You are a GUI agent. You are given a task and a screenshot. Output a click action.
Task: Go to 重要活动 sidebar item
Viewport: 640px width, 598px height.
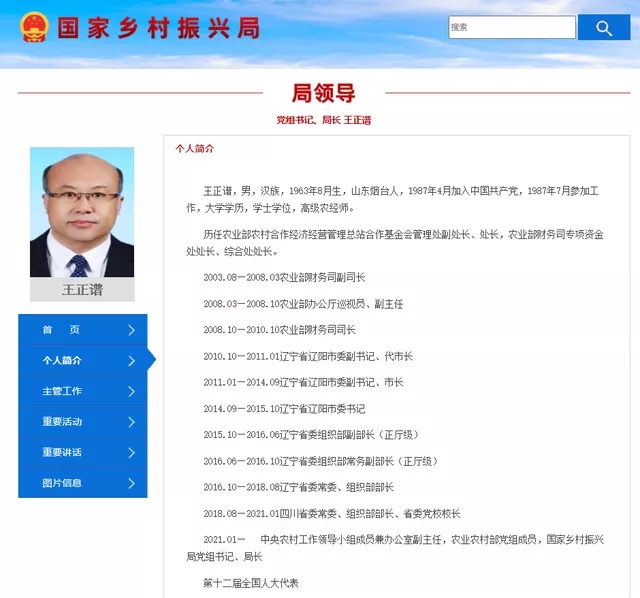[x=62, y=422]
